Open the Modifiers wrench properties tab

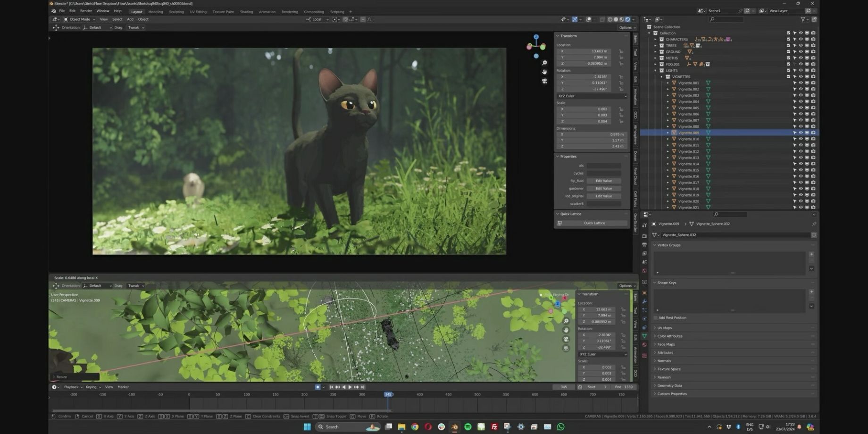click(644, 301)
